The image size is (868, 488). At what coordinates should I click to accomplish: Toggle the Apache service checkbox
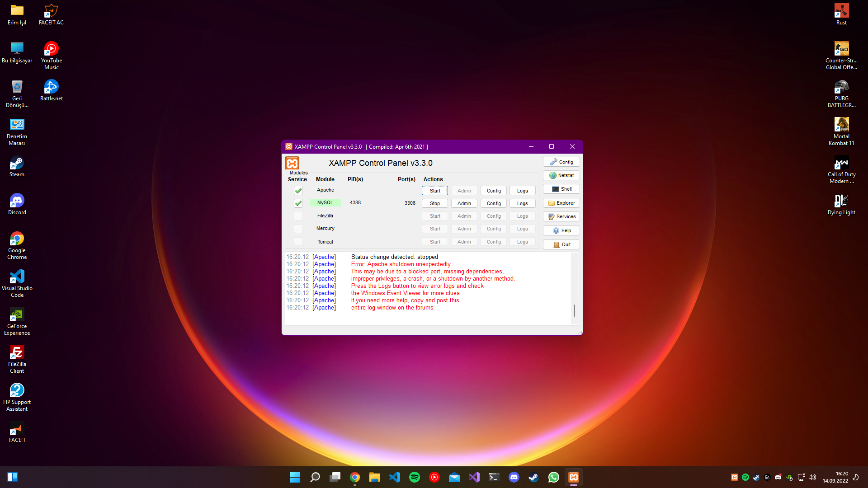298,190
